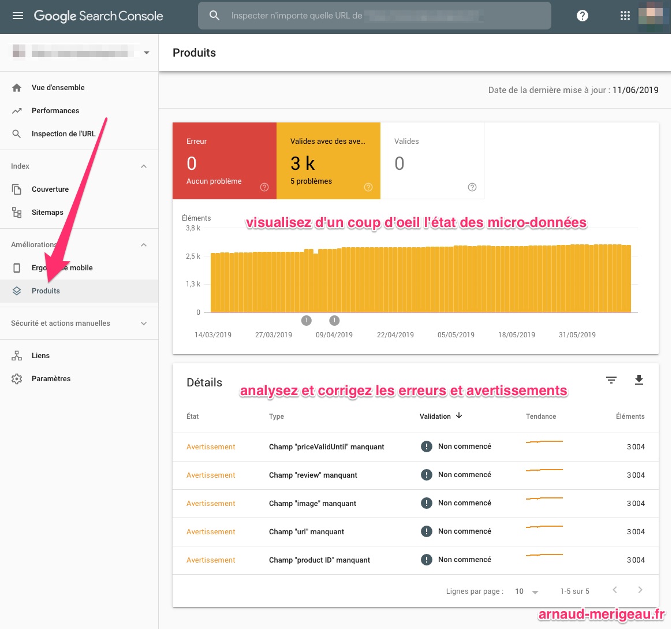Open the priceValidUntil manquant warning row
This screenshot has width=672, height=629.
326,447
